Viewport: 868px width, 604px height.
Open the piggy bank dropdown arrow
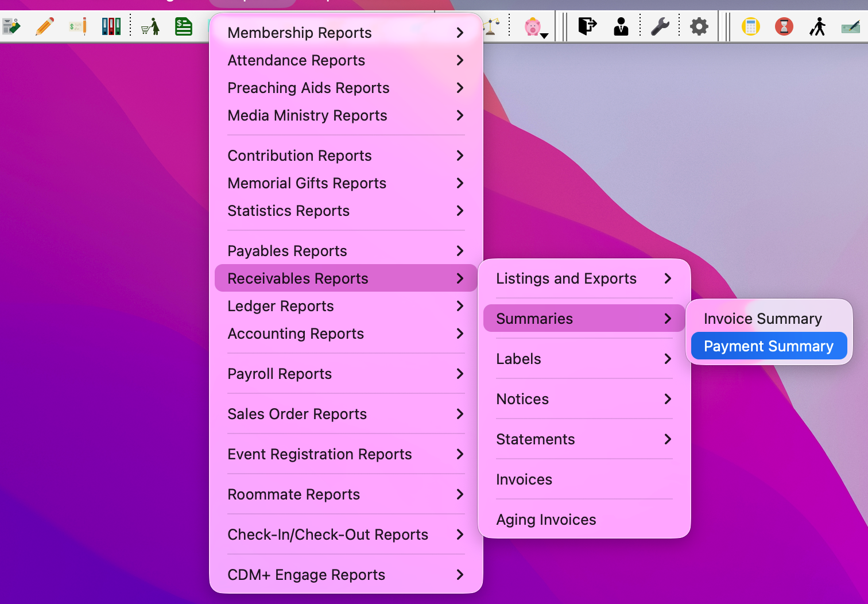point(544,36)
